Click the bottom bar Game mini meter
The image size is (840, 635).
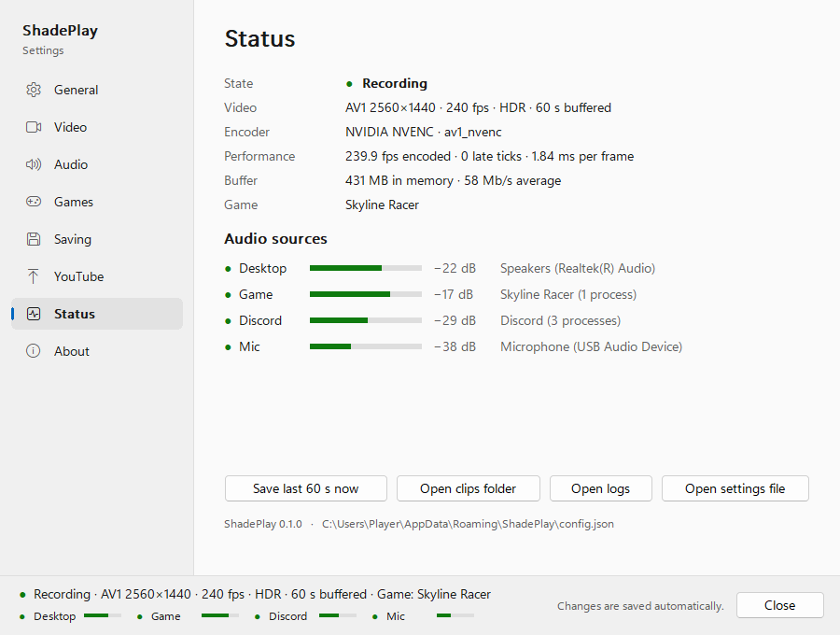(x=220, y=615)
